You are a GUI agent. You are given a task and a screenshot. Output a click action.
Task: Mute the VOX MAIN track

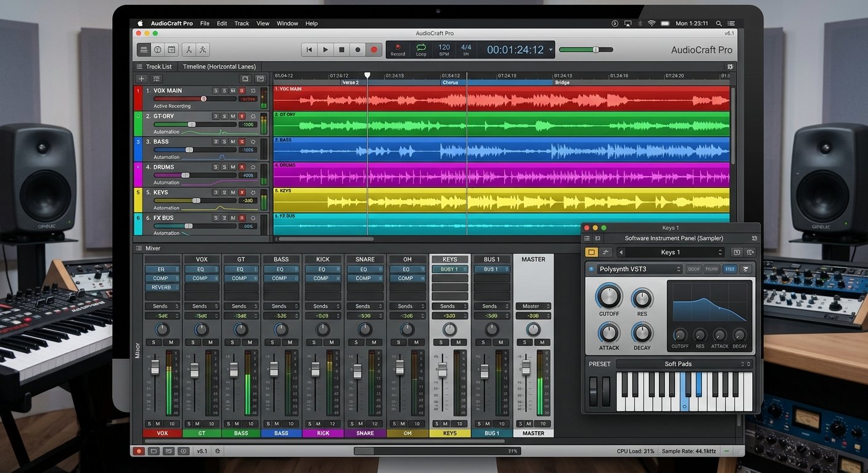pyautogui.click(x=233, y=91)
